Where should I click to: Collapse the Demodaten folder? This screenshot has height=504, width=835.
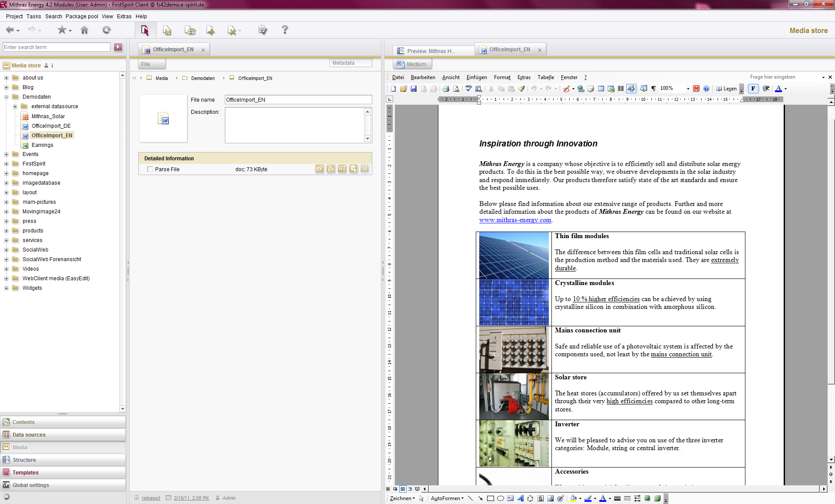point(6,97)
